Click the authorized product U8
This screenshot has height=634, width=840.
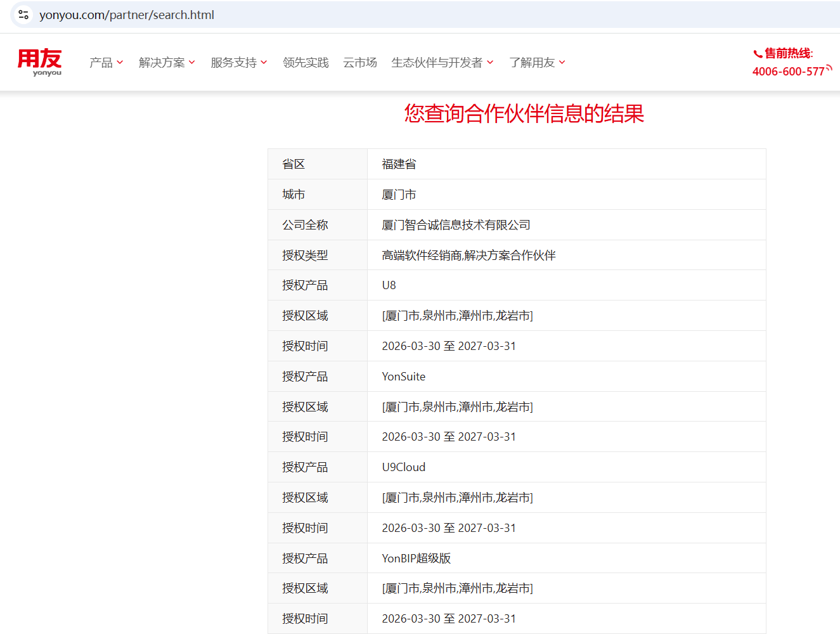click(389, 285)
